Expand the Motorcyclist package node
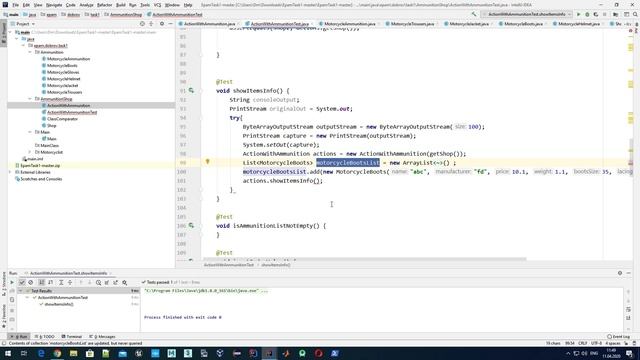Image resolution: width=640 pixels, height=360 pixels. (30, 152)
